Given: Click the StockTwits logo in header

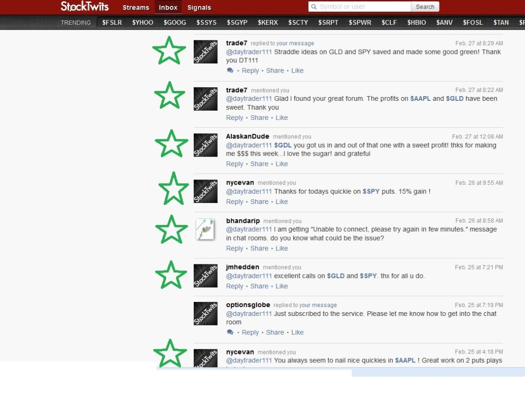Looking at the screenshot, I should point(84,7).
